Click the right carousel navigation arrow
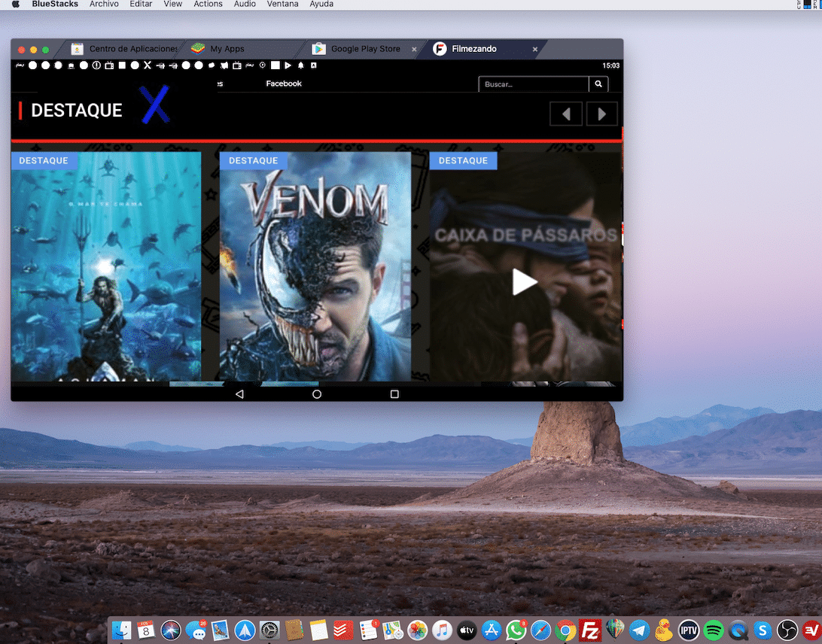 (601, 114)
